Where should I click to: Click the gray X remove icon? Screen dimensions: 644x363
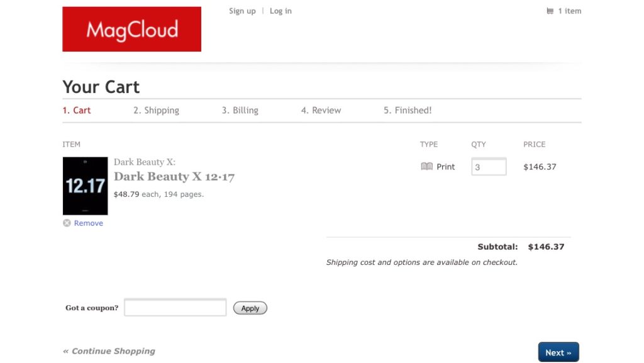click(x=67, y=223)
